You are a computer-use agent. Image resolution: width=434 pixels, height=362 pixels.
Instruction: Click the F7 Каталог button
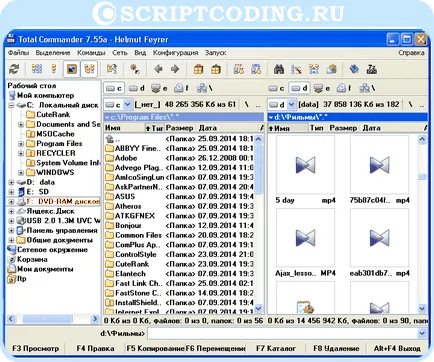tap(276, 348)
